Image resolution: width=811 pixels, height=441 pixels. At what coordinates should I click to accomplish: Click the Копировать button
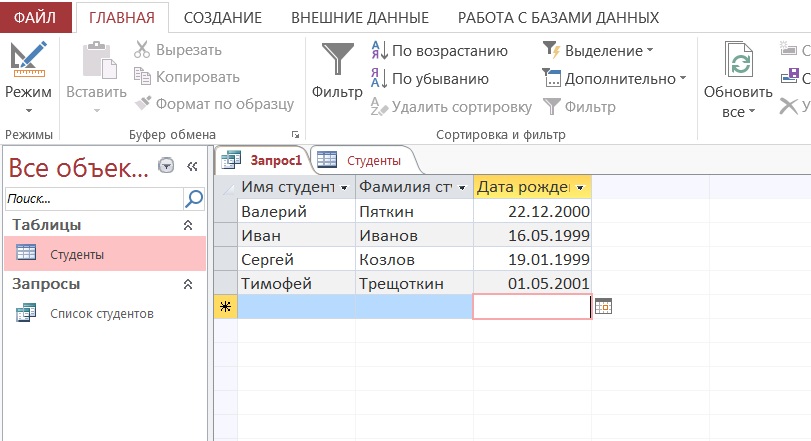point(187,77)
